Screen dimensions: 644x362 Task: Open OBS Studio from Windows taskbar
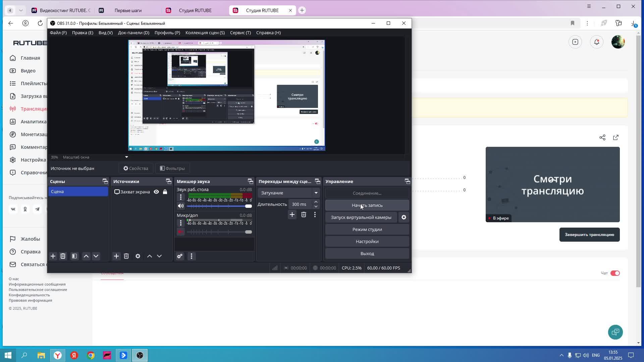coord(140,355)
